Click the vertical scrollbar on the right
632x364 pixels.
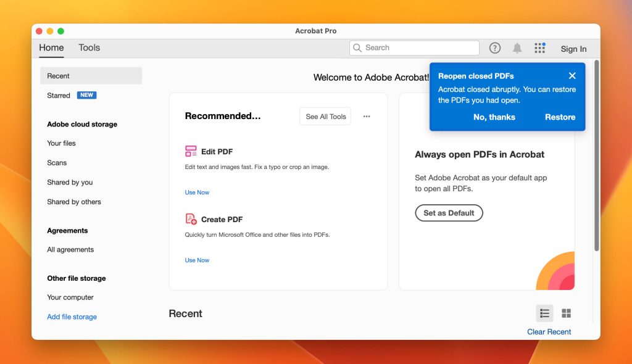point(597,156)
